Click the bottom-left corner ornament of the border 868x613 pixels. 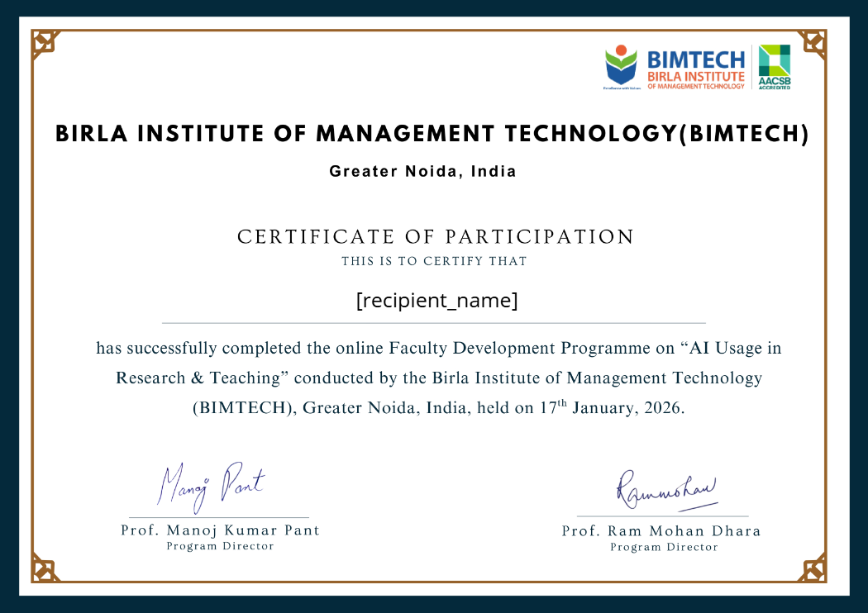(45, 568)
